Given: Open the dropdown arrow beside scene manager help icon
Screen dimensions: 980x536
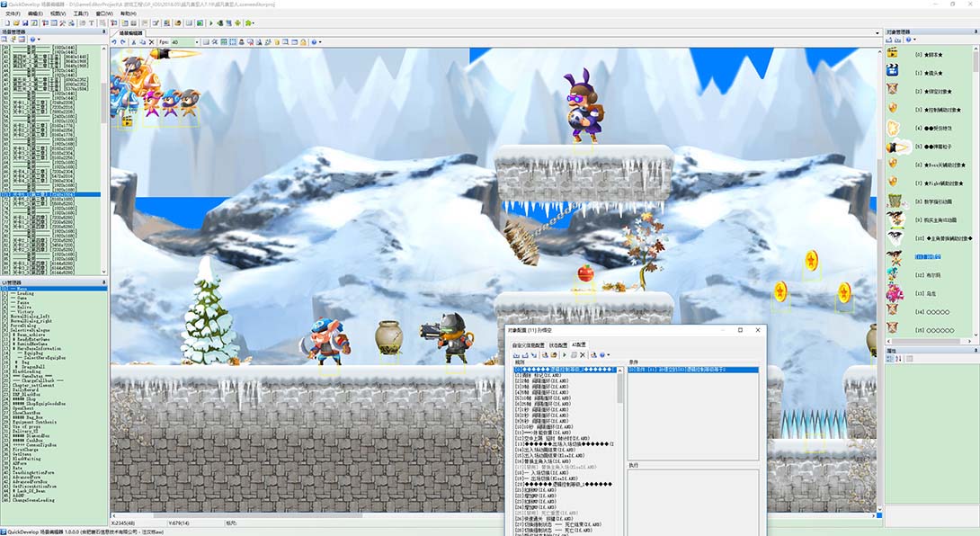Looking at the screenshot, I should click(39, 40).
